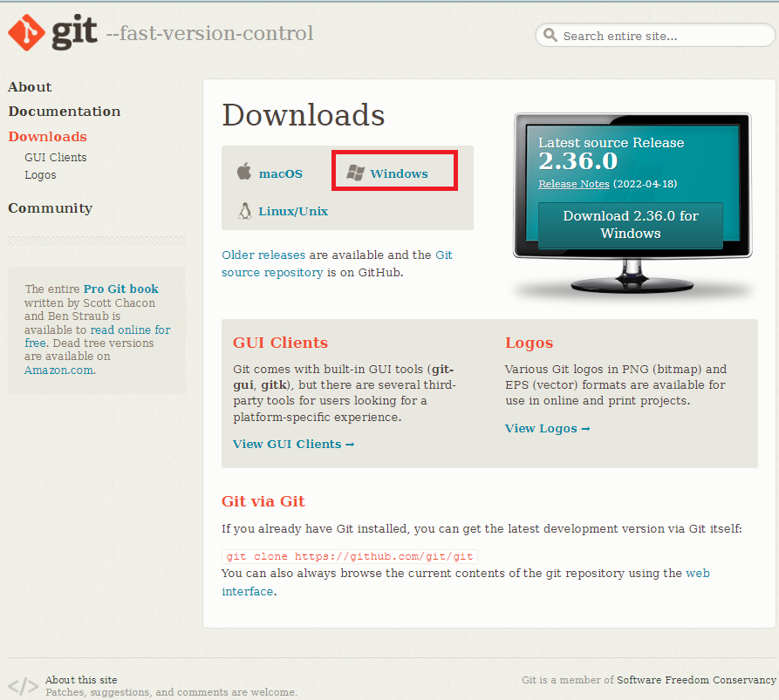The height and width of the screenshot is (700, 779).
Task: Open Software Freedom Conservancy link
Action: click(x=696, y=680)
